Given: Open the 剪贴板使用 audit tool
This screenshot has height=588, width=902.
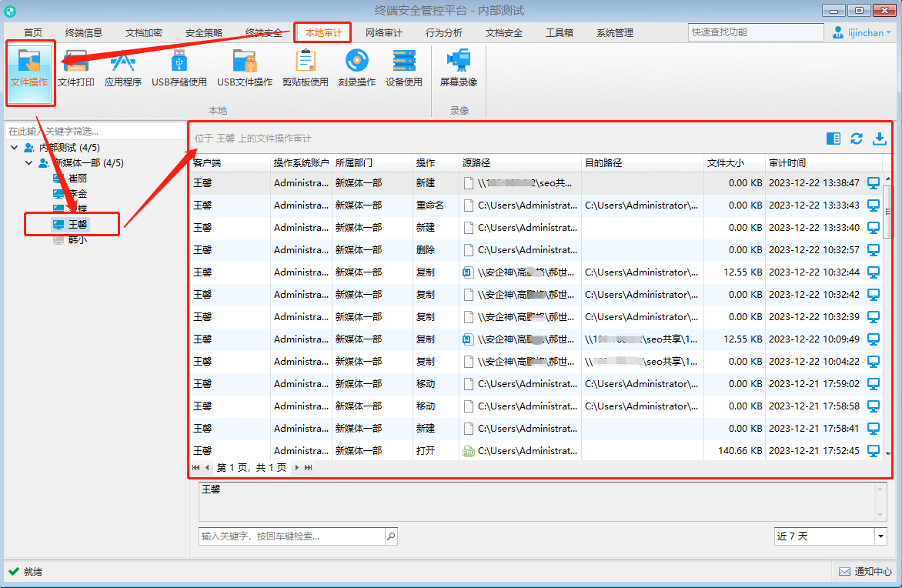Looking at the screenshot, I should [305, 69].
